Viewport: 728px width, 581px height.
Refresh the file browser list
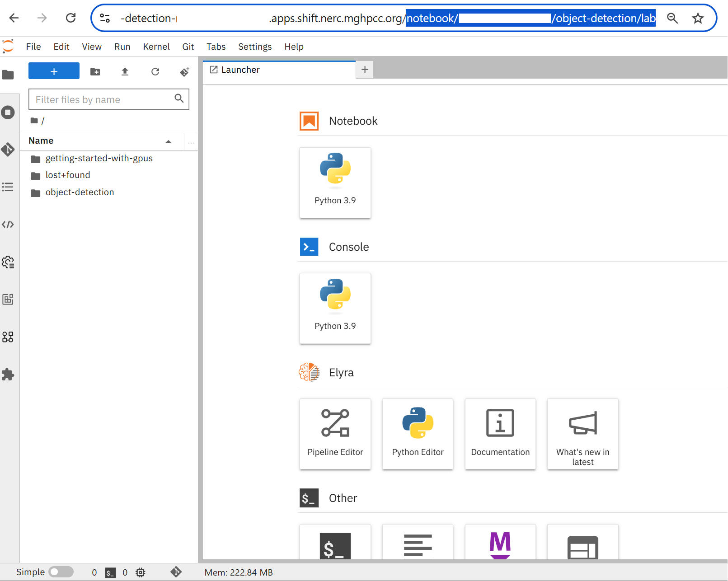click(155, 72)
